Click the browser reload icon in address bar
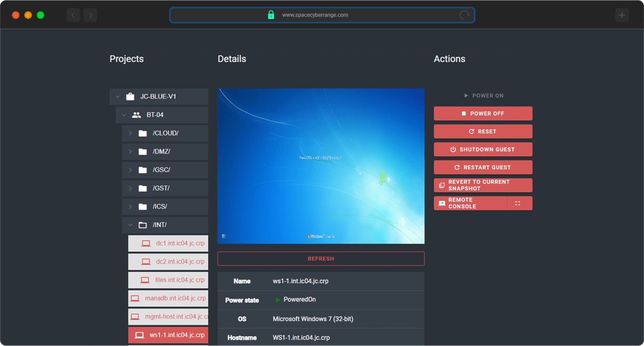 click(464, 15)
